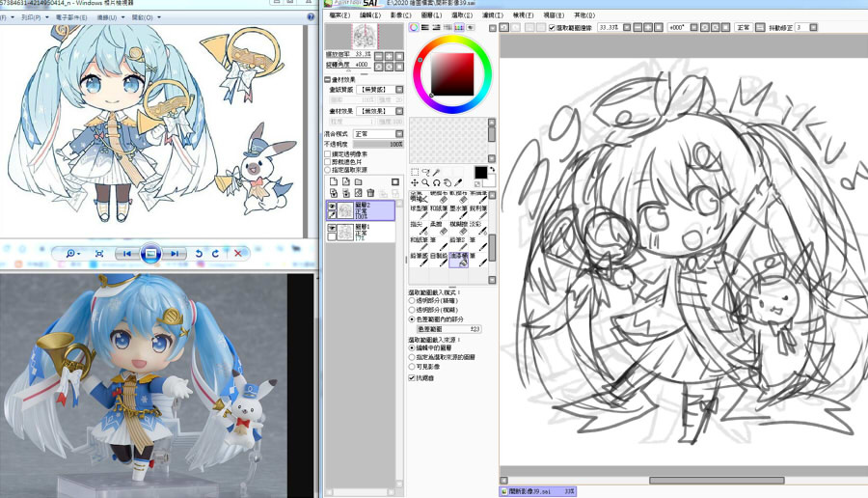
Task: Show the color wheel panel icon
Action: click(414, 27)
